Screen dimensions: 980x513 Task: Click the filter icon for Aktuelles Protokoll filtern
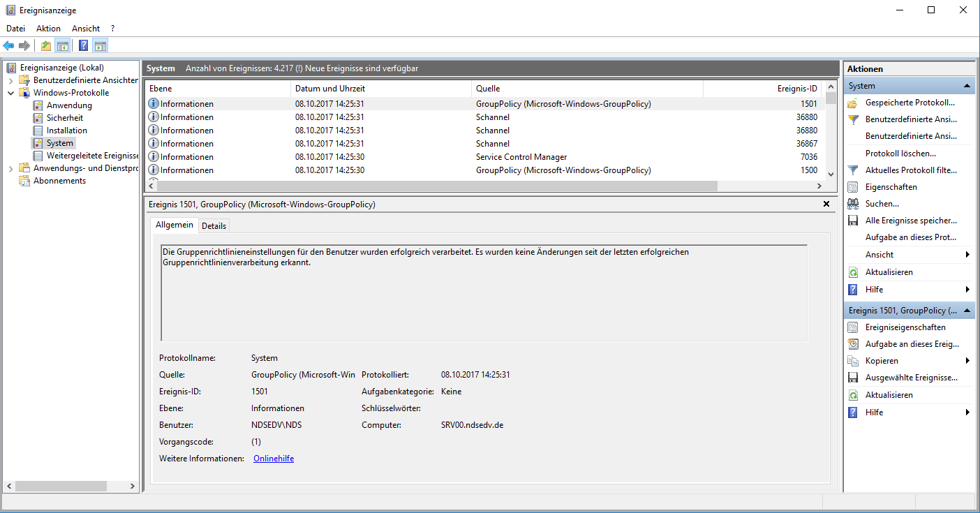[852, 170]
